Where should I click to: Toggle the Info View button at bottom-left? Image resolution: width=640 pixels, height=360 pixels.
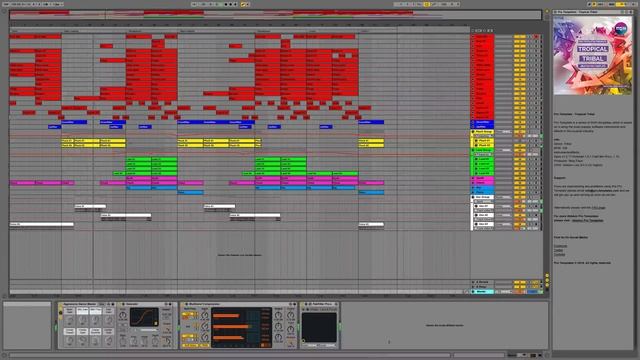coord(4,356)
